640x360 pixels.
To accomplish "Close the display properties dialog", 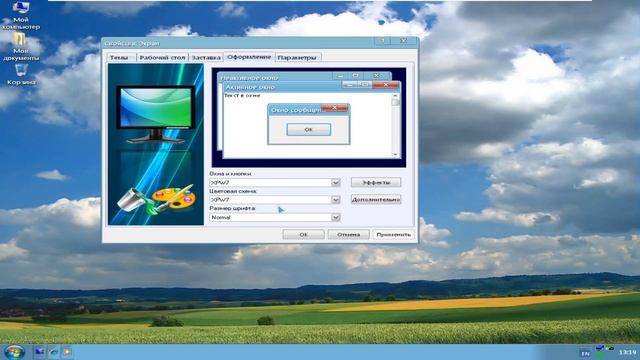I will click(403, 41).
